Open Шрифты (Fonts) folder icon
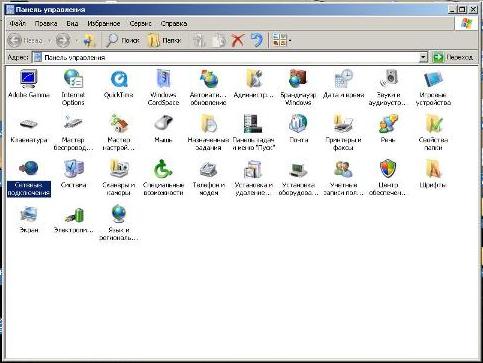Image resolution: width=483 pixels, height=363 pixels. [434, 169]
